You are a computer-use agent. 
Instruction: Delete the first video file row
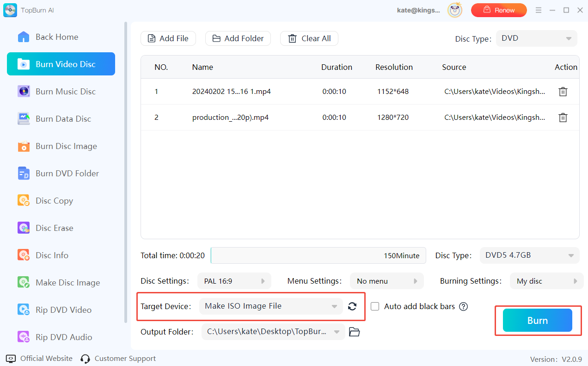pos(563,92)
